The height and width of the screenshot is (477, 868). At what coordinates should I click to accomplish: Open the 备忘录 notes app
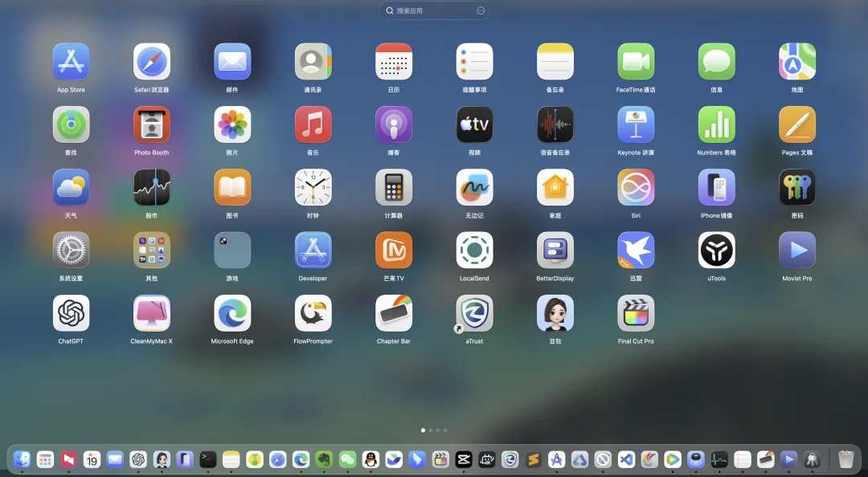click(x=555, y=61)
